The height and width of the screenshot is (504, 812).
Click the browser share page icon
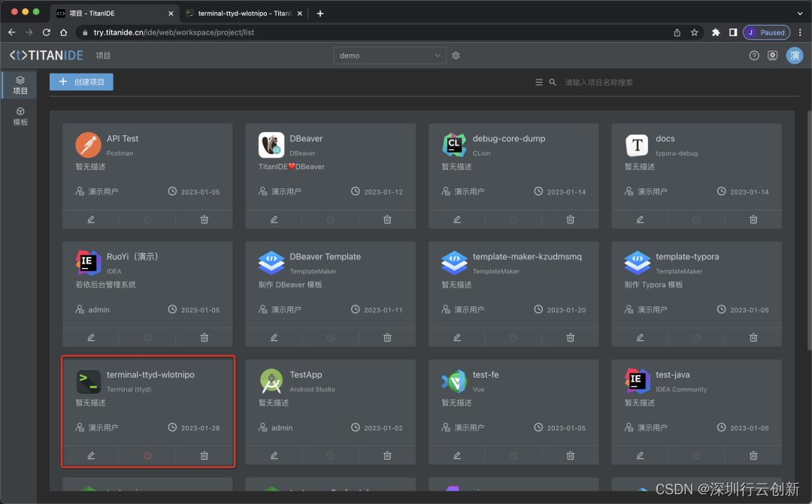[677, 32]
